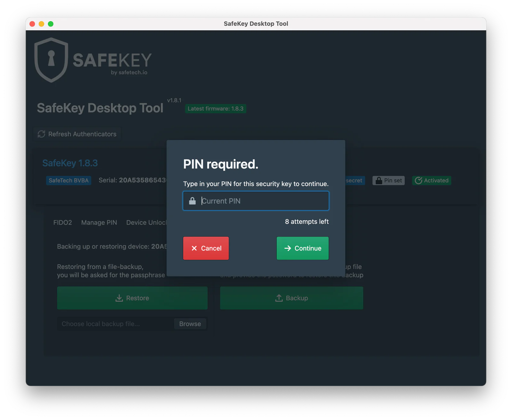
Task: Open the FIDO2 tab
Action: 63,222
